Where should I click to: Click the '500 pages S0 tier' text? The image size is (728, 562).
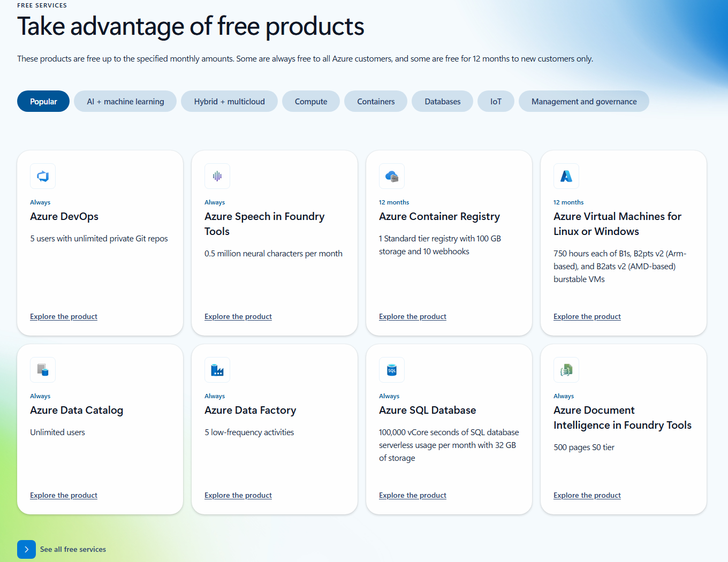point(584,447)
